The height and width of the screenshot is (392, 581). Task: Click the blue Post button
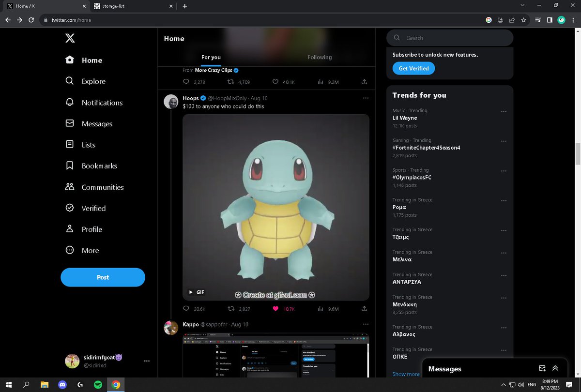(103, 277)
